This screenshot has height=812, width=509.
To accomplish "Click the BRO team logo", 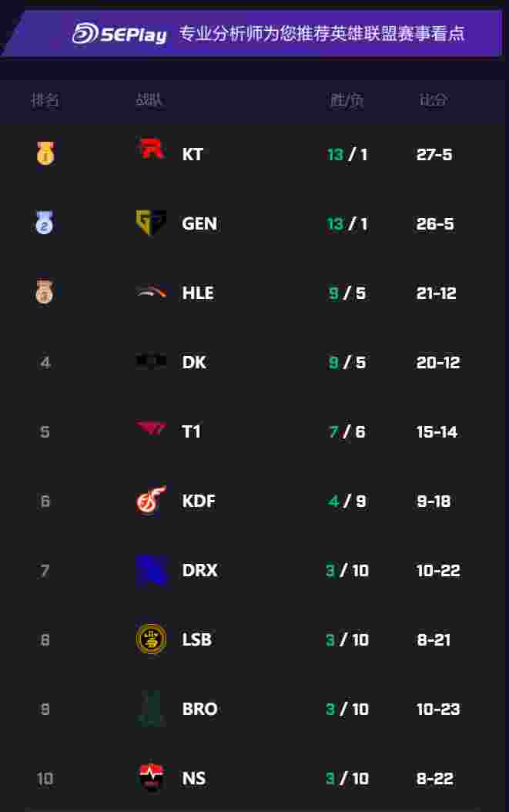I will click(x=151, y=709).
